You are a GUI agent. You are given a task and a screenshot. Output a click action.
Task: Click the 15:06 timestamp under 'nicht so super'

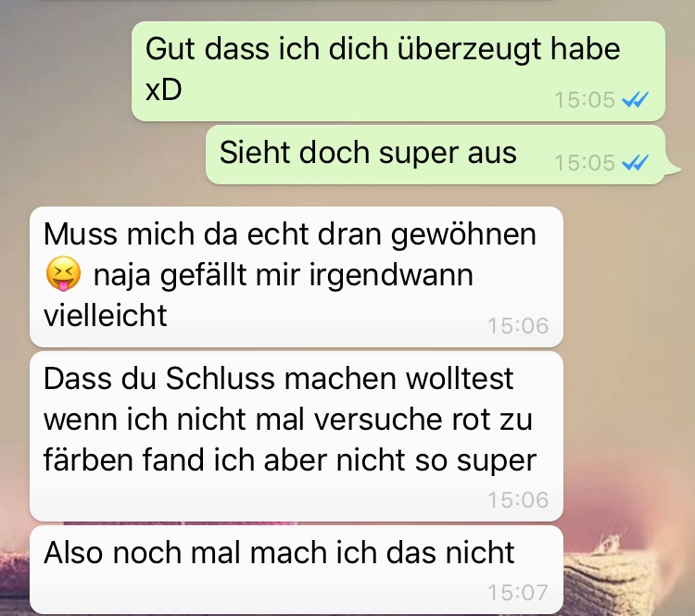click(518, 500)
